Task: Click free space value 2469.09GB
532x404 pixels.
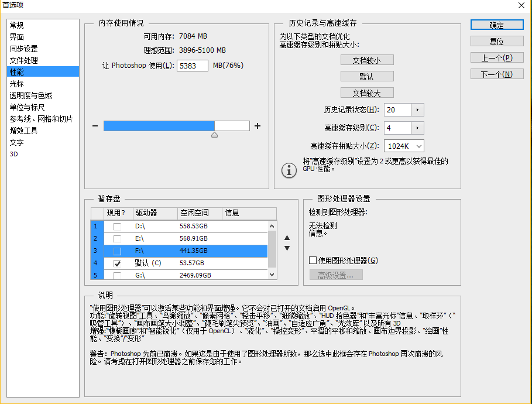Action: click(195, 275)
